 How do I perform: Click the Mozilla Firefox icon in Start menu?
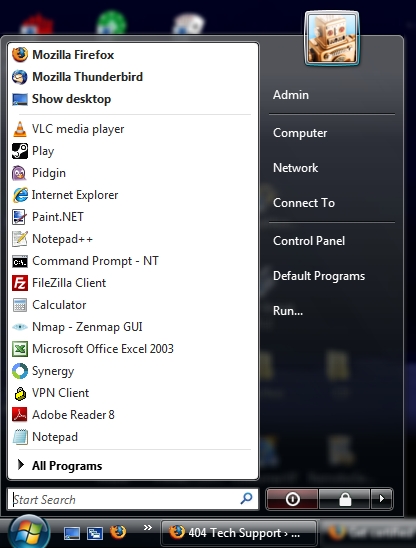click(20, 55)
